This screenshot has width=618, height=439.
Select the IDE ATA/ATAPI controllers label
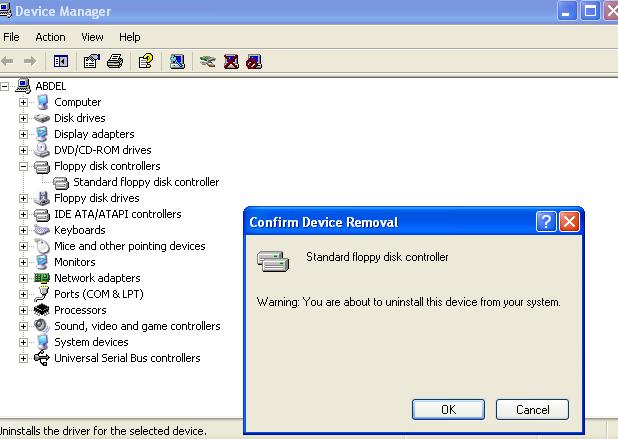point(118,214)
